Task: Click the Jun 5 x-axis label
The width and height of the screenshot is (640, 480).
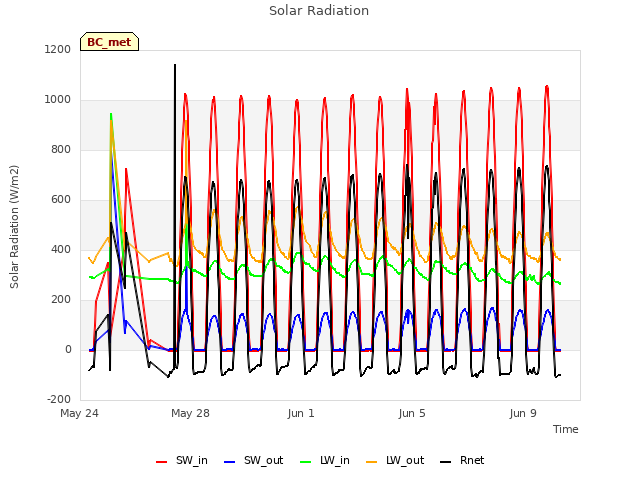Action: [412, 413]
